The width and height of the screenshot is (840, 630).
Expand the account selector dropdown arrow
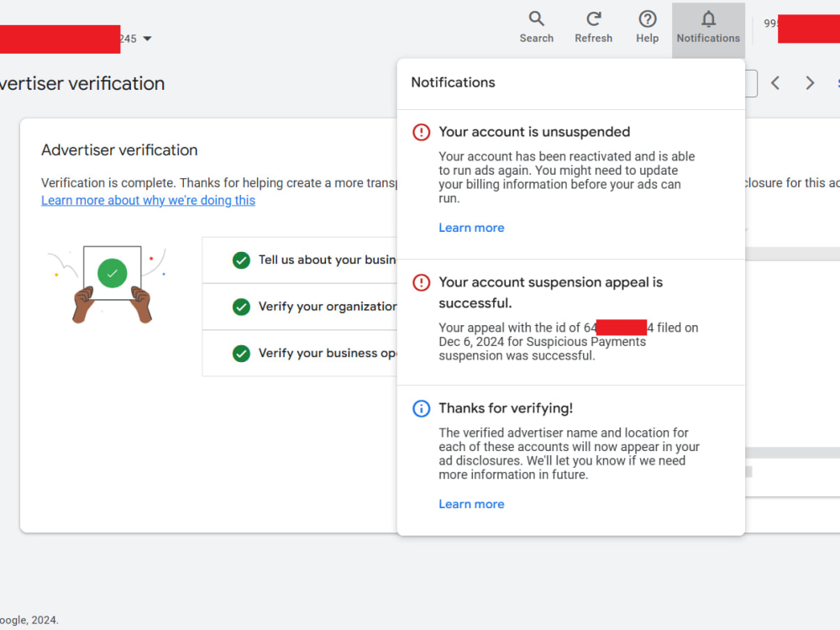click(x=147, y=39)
